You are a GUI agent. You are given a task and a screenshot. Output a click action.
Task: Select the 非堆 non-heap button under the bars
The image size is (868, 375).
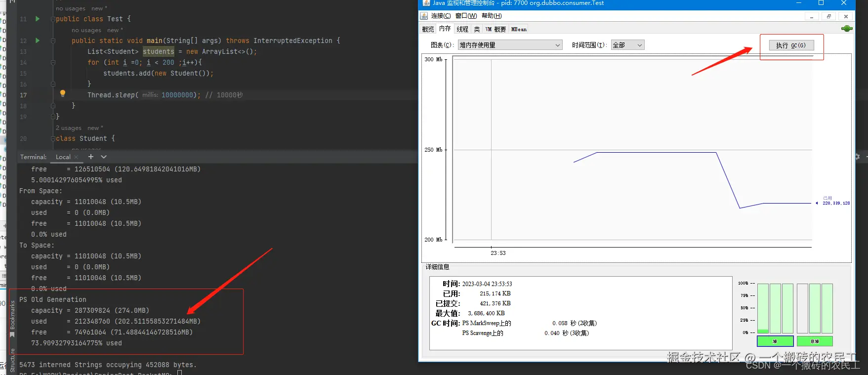[815, 341]
